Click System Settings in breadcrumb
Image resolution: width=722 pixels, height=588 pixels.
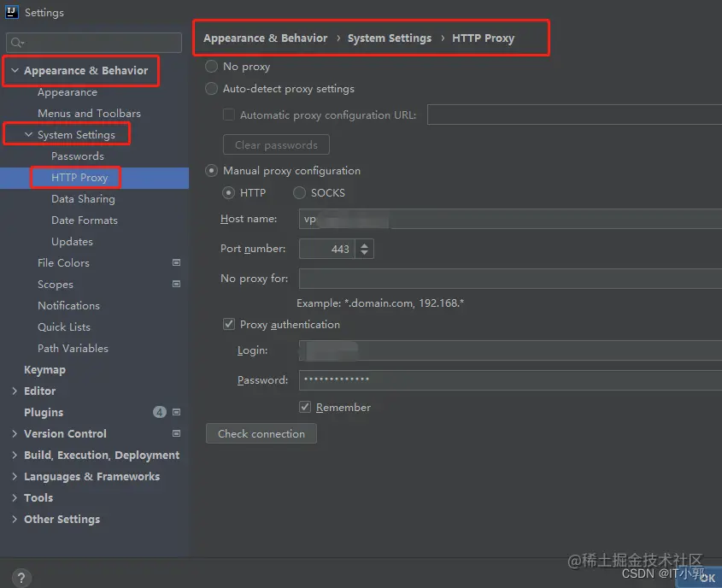pos(389,38)
